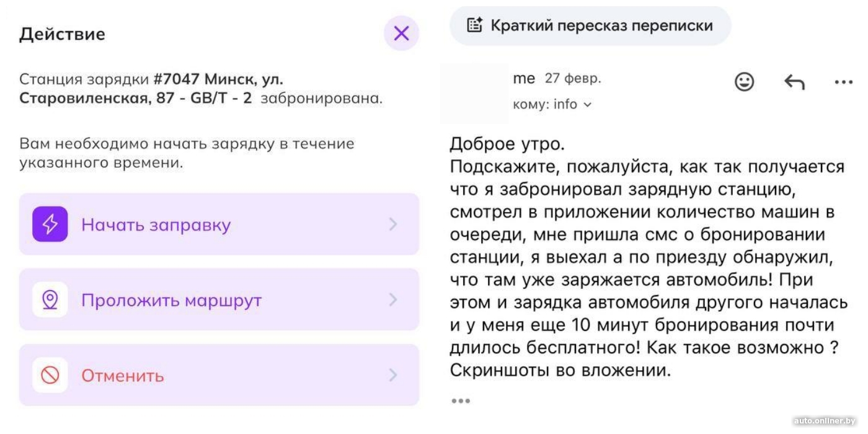This screenshot has width=868, height=434.
Task: Click chevron on Отменить row
Action: pyautogui.click(x=392, y=375)
